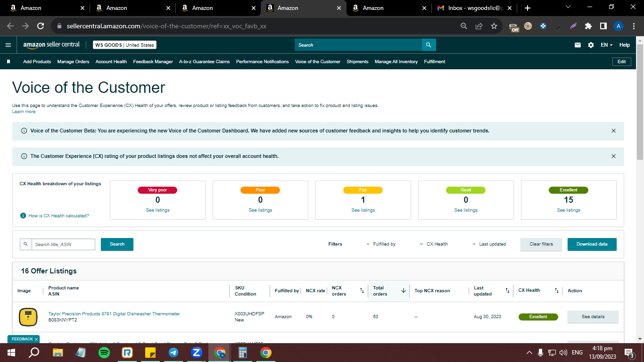The height and width of the screenshot is (362, 644).
Task: Open File Explorer from the taskbar
Action: (x=58, y=353)
